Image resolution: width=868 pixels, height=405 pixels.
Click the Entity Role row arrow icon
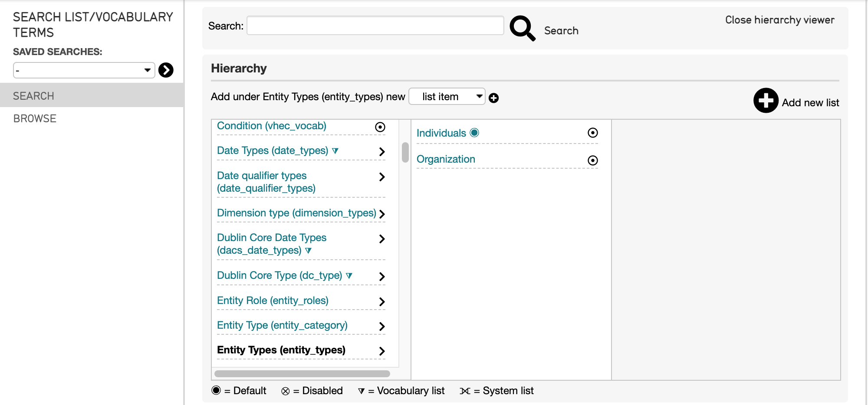click(x=382, y=302)
